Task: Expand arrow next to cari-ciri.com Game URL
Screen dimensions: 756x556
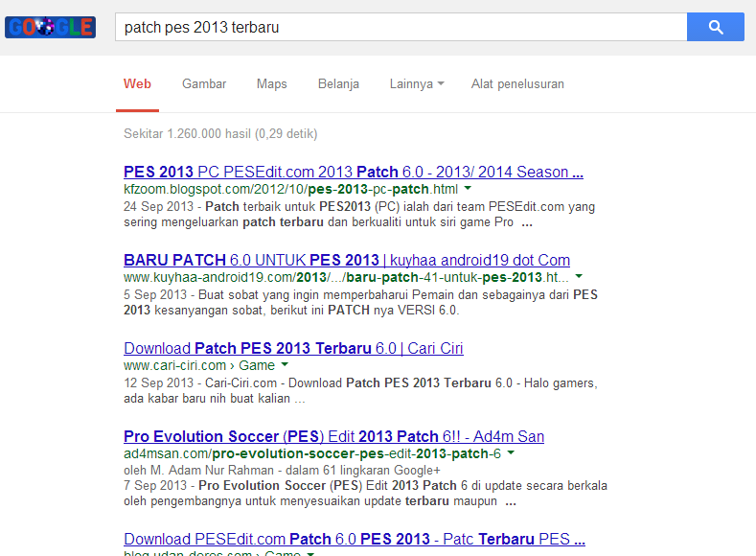Action: tap(286, 365)
